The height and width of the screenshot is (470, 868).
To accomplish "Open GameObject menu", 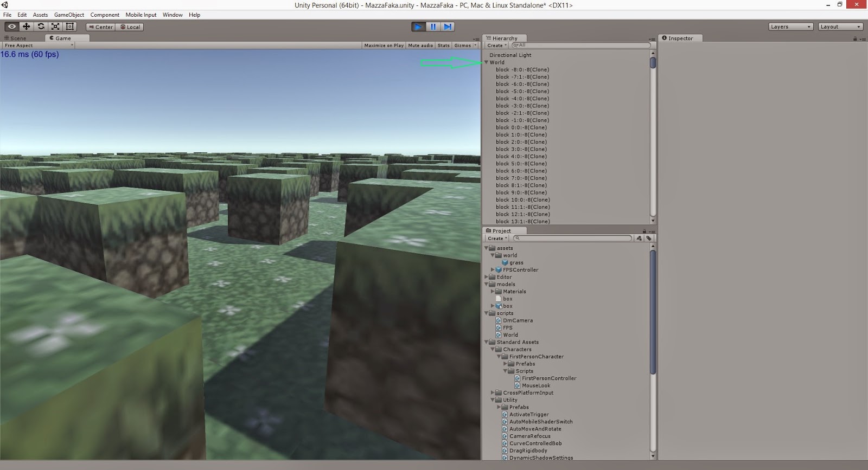I will [x=69, y=15].
